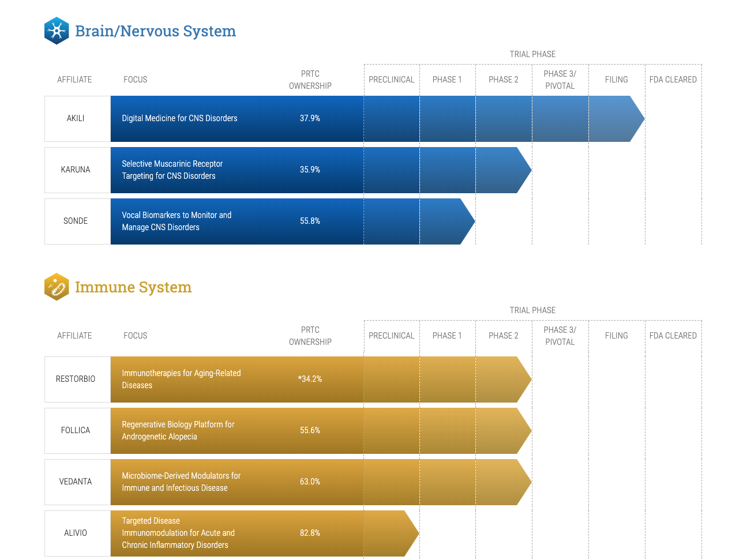
Task: Click the ALIVIO progress arrow tip
Action: 412,533
